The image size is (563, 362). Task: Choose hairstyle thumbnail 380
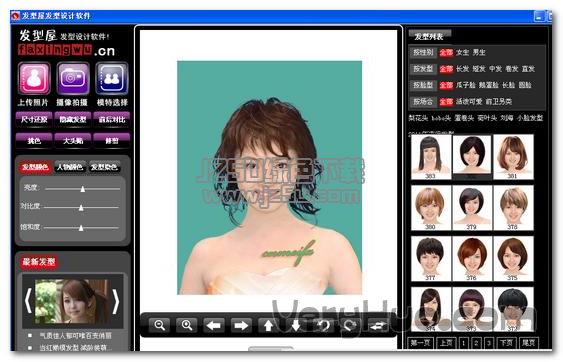pos(431,208)
